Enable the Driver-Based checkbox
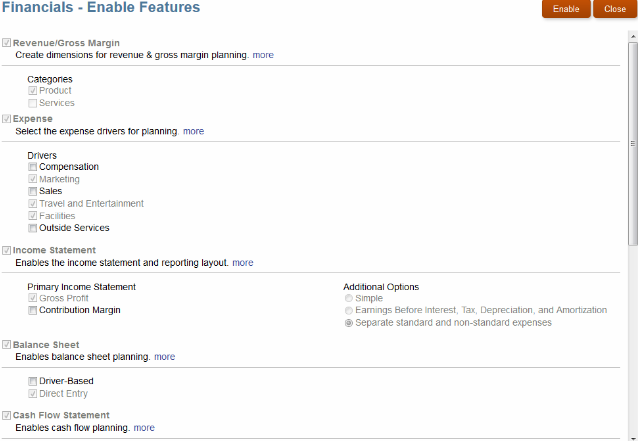This screenshot has height=441, width=638. coord(33,381)
